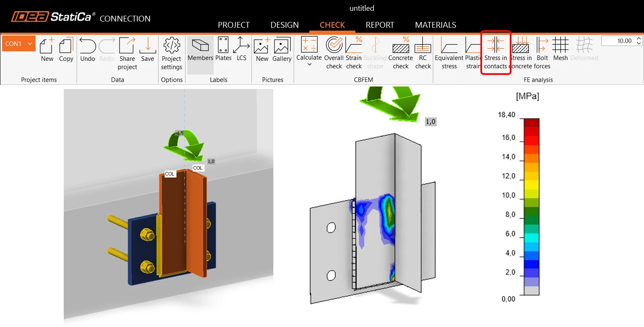Create a New project item
This screenshot has height=327, width=644.
(47, 50)
